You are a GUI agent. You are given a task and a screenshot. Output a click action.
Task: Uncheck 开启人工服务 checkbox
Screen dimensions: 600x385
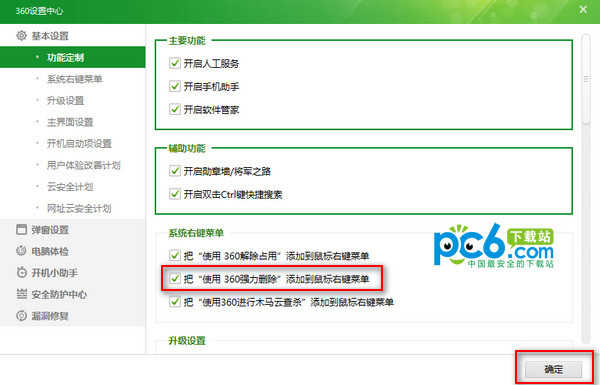pos(175,63)
